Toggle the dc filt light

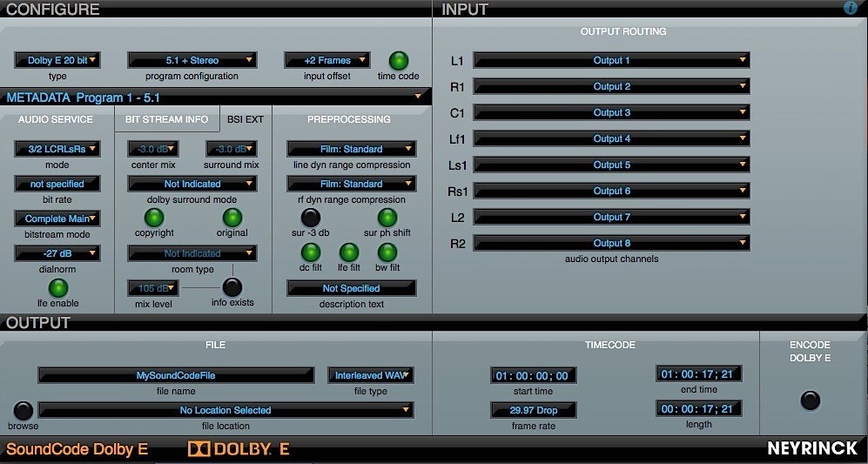[x=311, y=252]
